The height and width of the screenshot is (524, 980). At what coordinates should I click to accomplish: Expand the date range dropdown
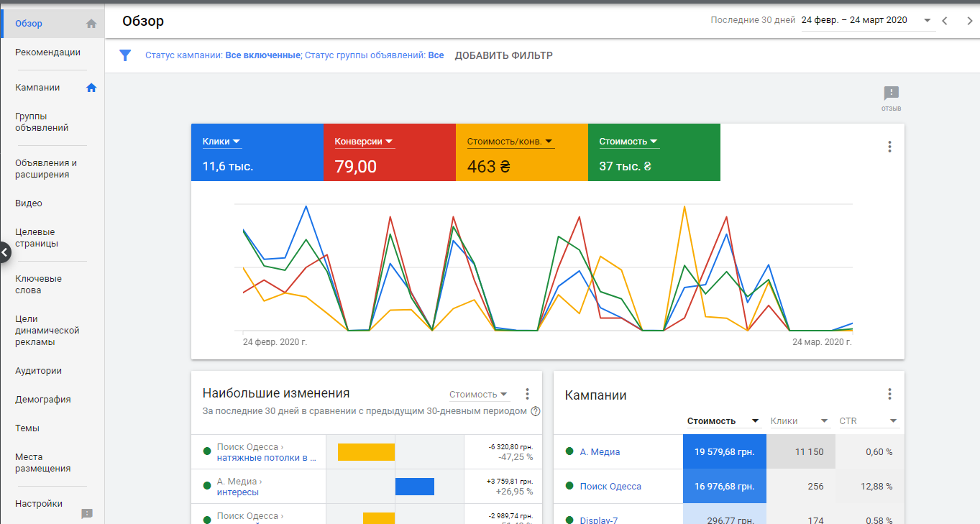coord(927,21)
